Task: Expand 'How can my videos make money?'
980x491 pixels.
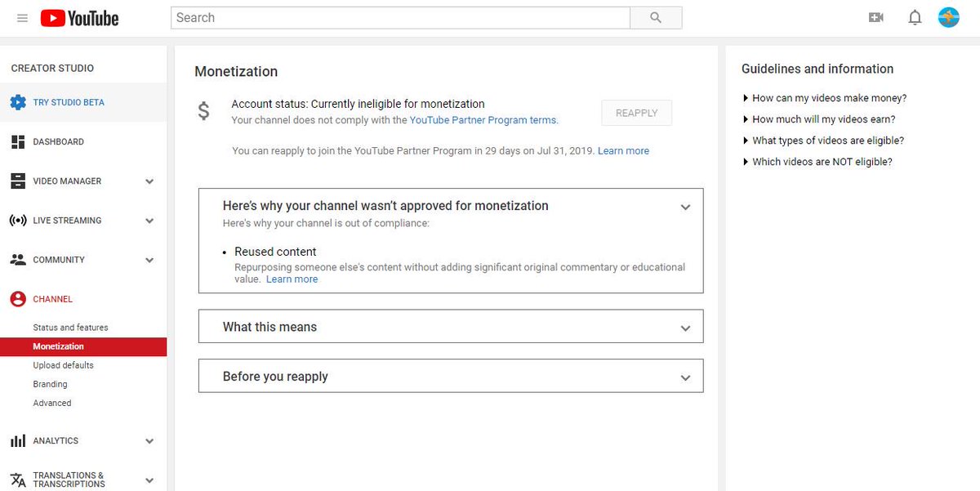Action: (825, 98)
